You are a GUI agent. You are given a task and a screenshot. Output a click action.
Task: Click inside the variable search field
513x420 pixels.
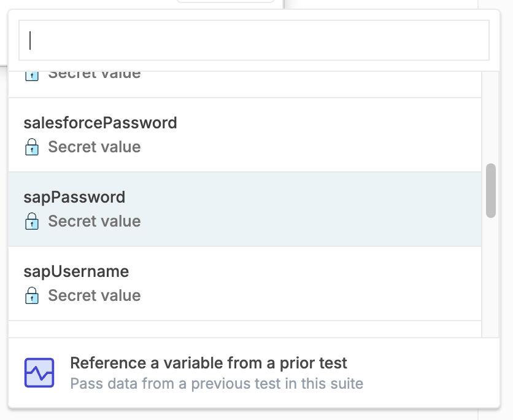point(245,40)
